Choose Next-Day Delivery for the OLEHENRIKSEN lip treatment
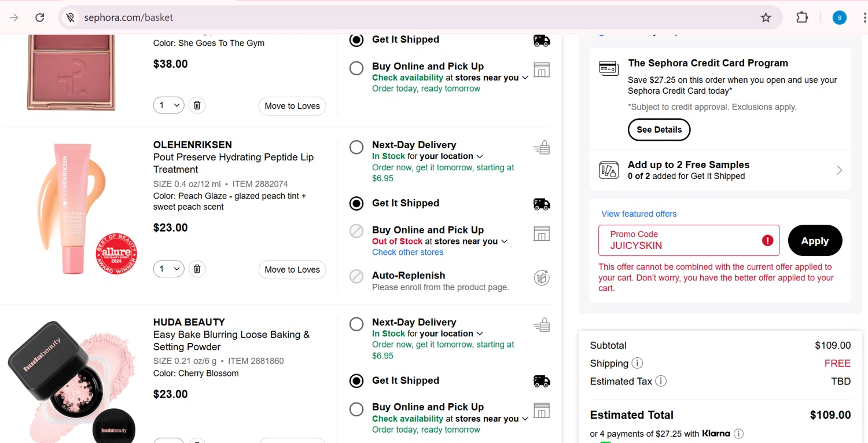 [356, 147]
